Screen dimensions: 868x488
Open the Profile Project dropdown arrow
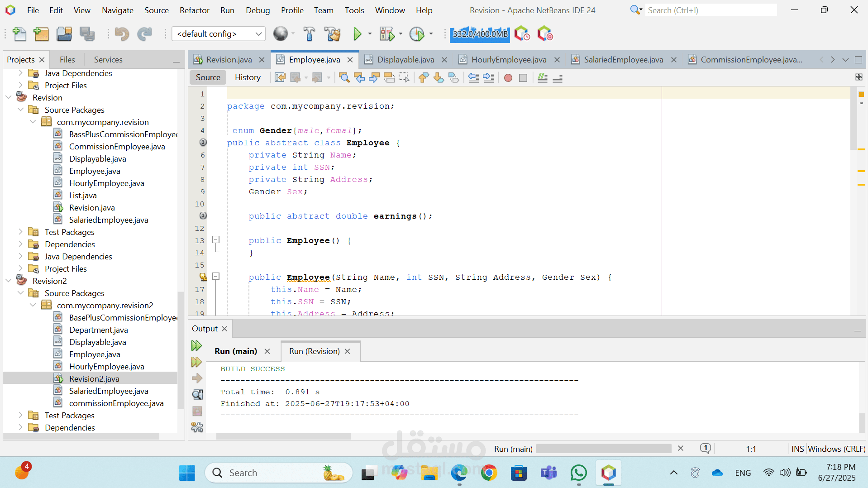431,34
